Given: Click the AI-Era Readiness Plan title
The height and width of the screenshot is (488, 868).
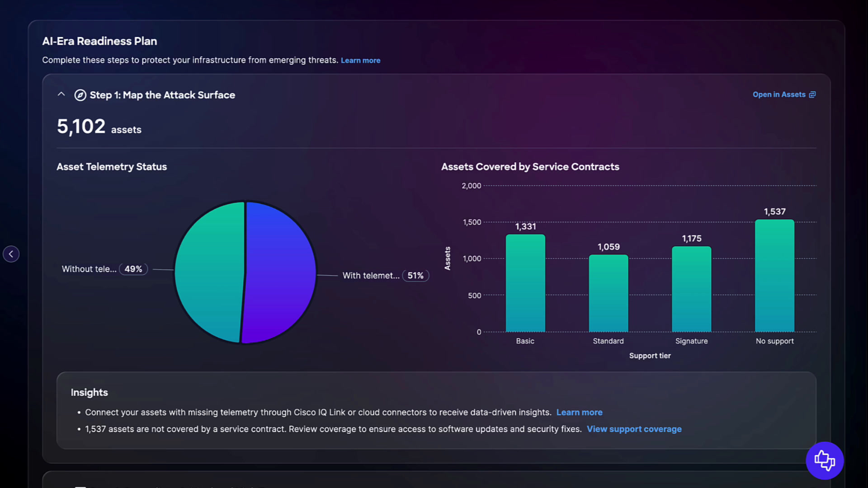Looking at the screenshot, I should [x=99, y=41].
